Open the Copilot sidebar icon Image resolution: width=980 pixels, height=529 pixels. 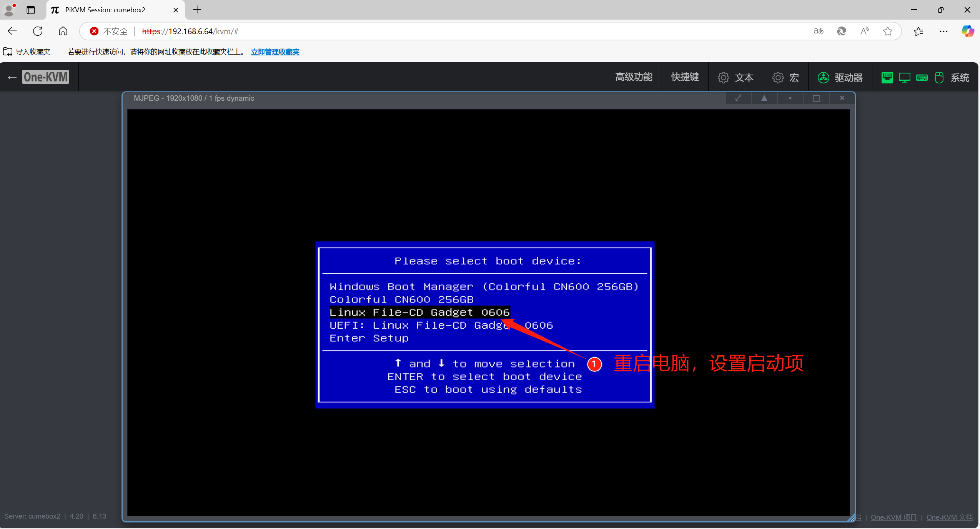pyautogui.click(x=967, y=31)
